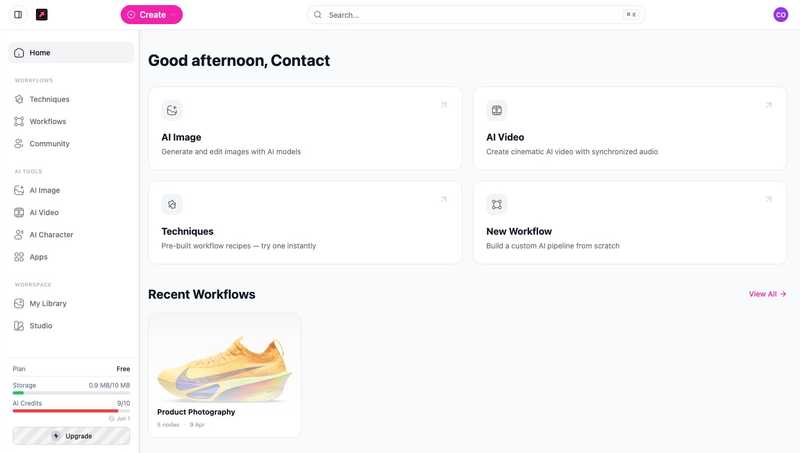
Task: Click the Upgrade button
Action: pyautogui.click(x=71, y=436)
